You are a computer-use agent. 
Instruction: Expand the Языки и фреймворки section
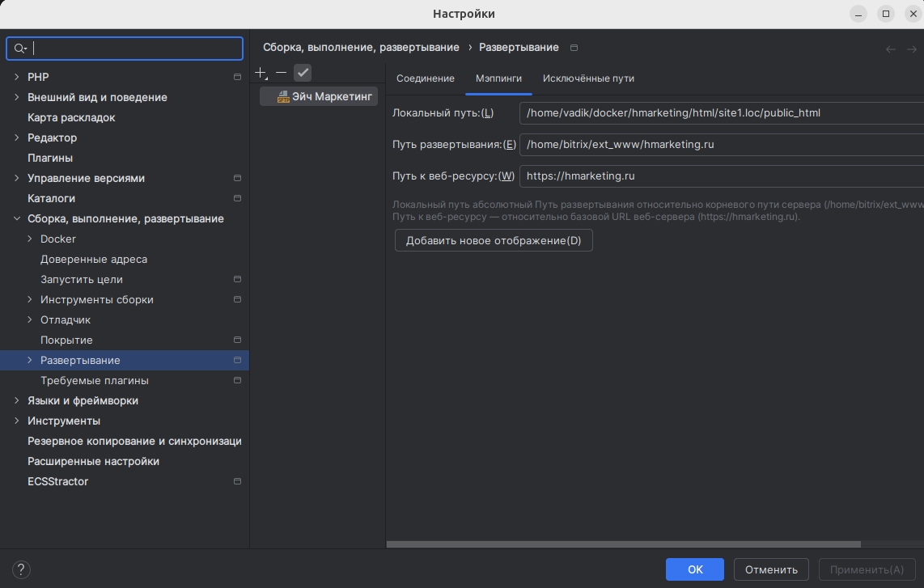(17, 400)
